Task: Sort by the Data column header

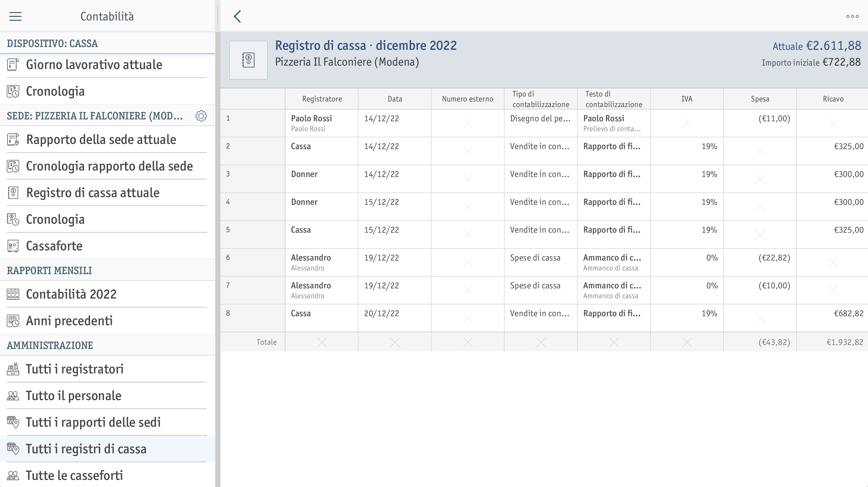Action: [395, 99]
